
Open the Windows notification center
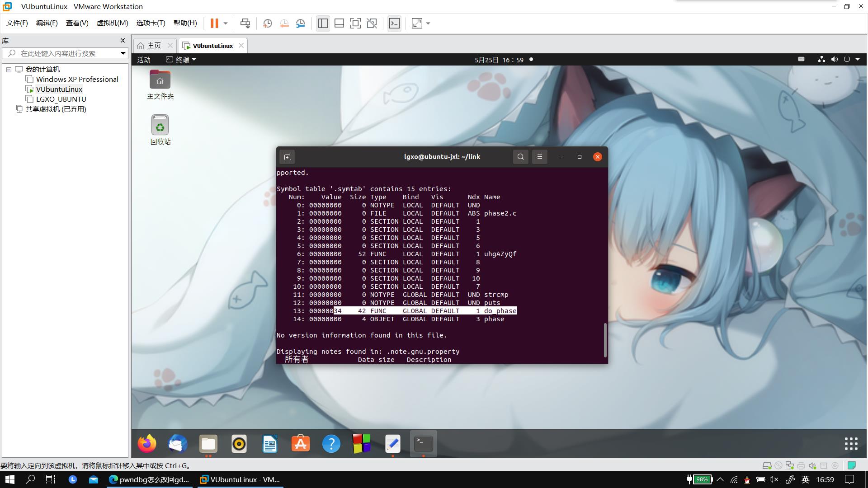coord(850,479)
